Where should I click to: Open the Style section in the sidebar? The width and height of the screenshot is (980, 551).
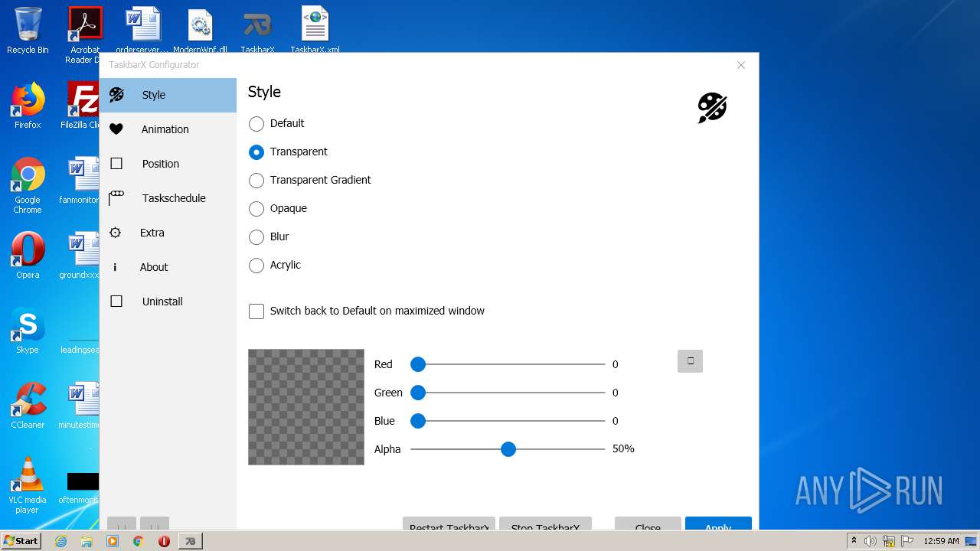pos(168,95)
